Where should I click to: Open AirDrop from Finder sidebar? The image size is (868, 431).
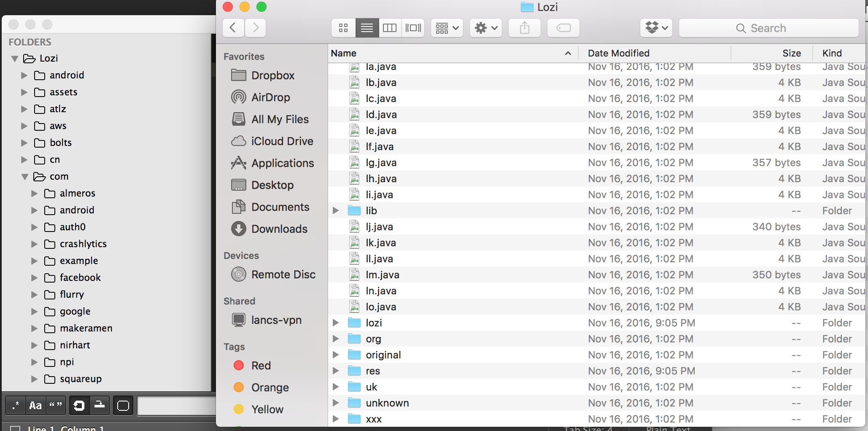(270, 97)
